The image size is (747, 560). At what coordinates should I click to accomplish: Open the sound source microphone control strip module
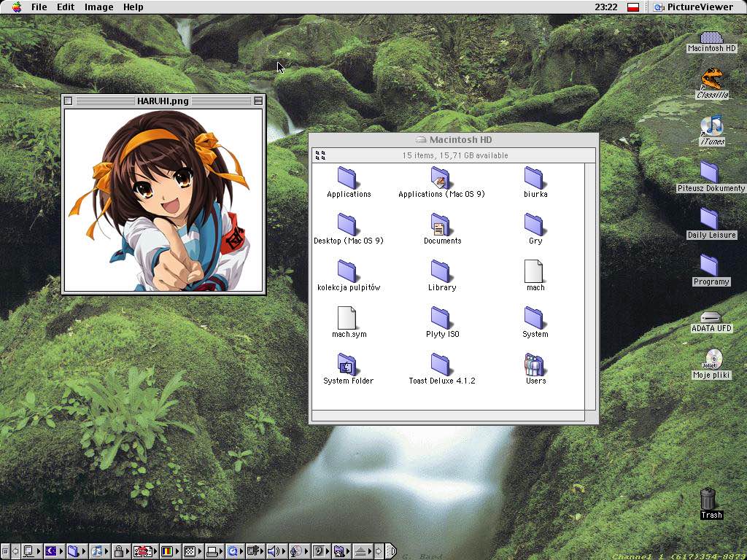click(x=298, y=551)
